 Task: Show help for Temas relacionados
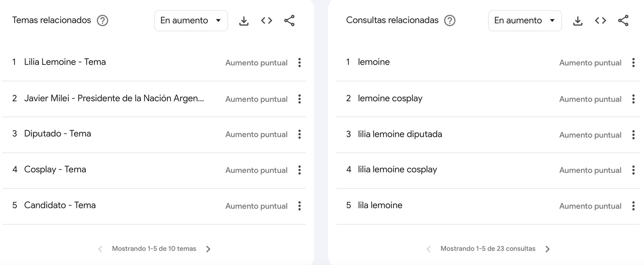(102, 20)
